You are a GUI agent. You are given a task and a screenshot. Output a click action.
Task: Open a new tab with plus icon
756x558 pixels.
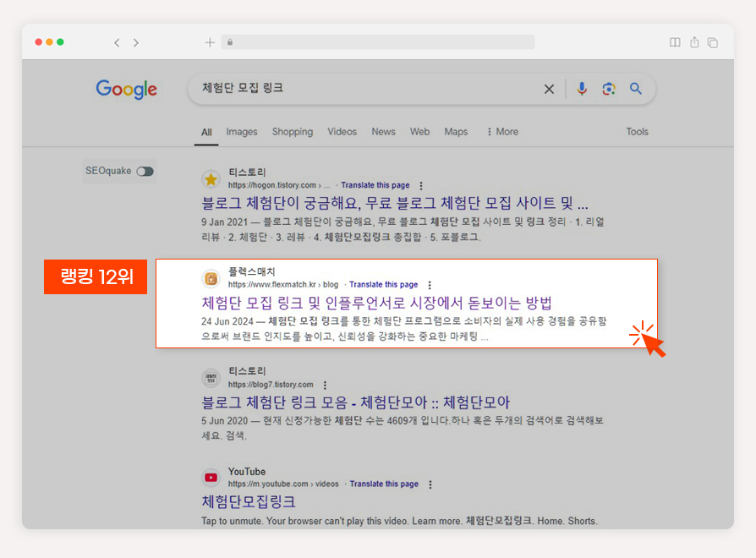tap(210, 42)
